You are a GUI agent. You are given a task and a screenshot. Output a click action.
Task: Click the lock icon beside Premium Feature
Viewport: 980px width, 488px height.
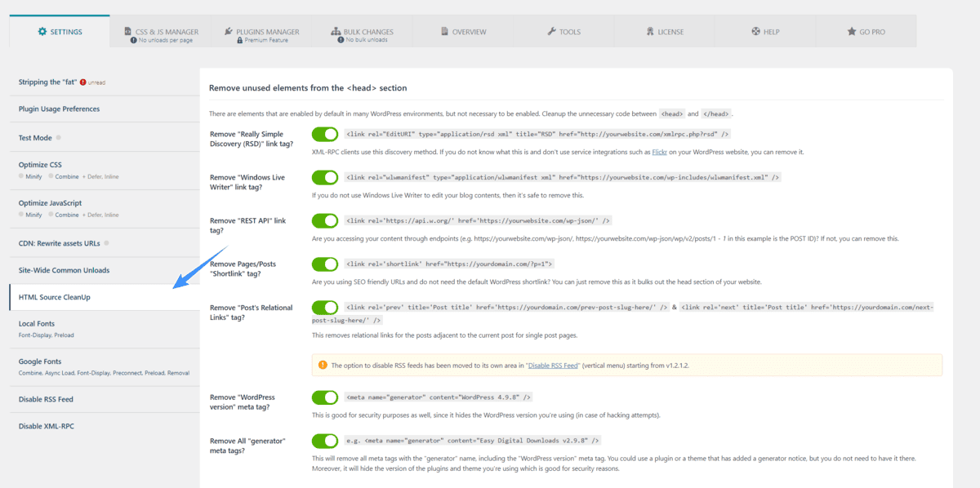(x=239, y=39)
